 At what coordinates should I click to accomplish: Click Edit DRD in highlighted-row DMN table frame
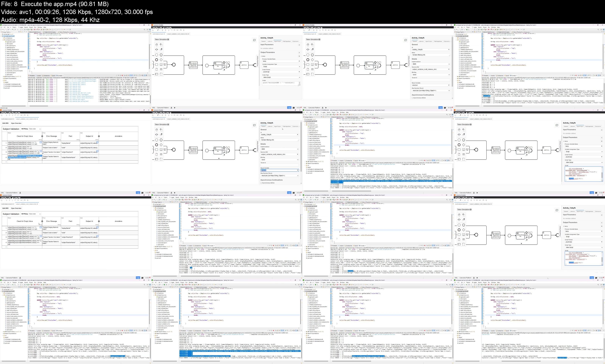click(5, 123)
